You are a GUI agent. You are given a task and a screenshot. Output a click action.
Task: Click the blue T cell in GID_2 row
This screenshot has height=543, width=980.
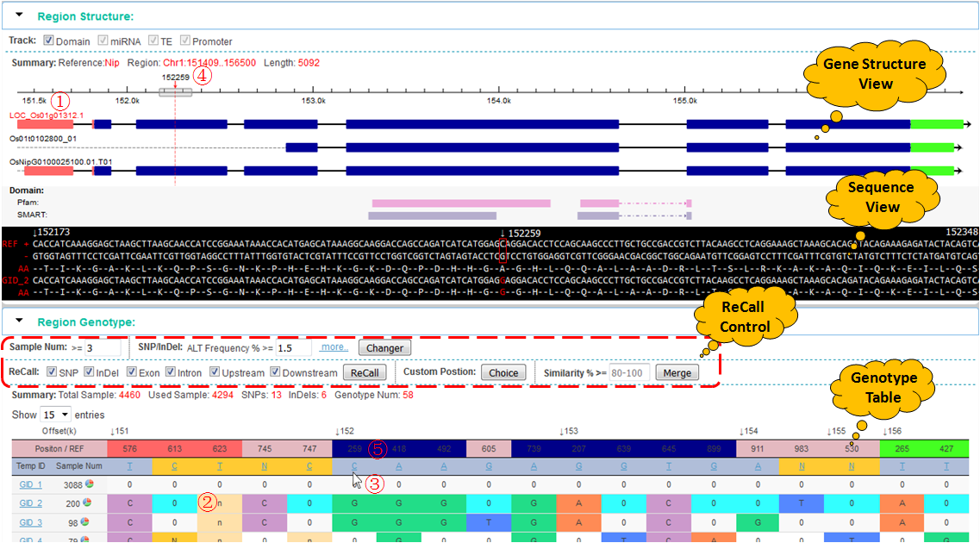802,503
